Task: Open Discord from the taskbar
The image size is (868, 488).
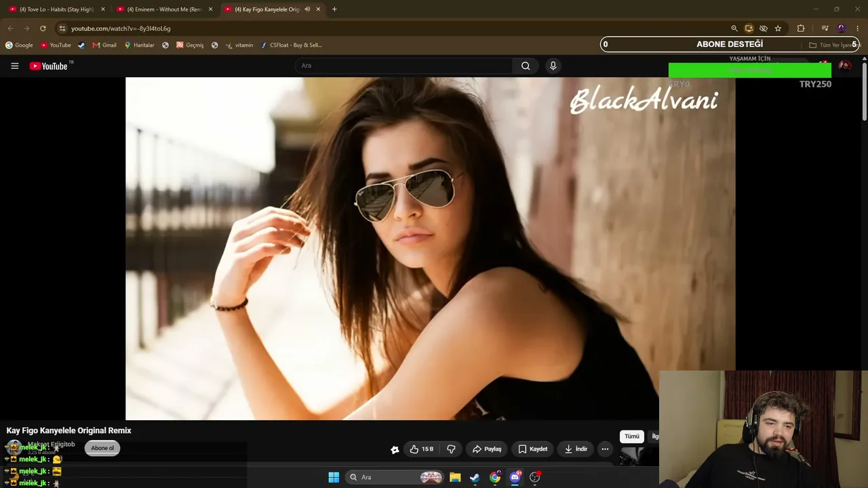Action: pos(515,477)
